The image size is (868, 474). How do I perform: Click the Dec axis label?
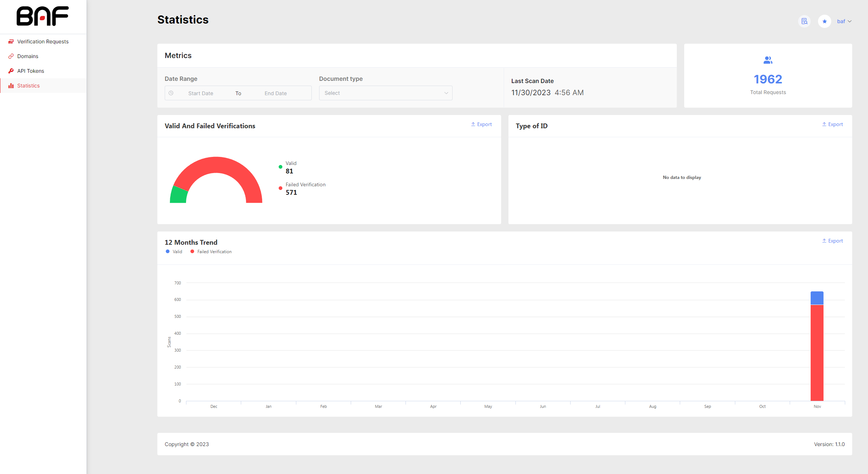[214, 406]
